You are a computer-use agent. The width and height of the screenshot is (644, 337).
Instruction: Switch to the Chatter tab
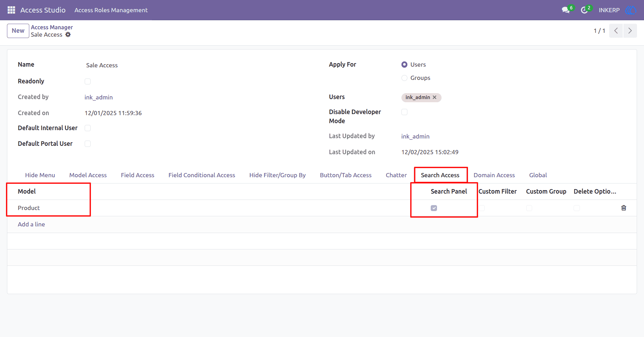pyautogui.click(x=396, y=175)
